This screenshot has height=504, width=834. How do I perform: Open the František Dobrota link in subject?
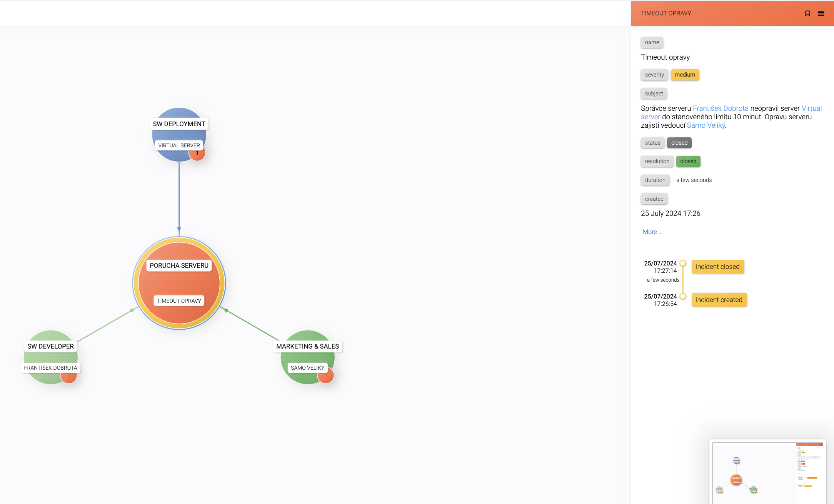720,108
